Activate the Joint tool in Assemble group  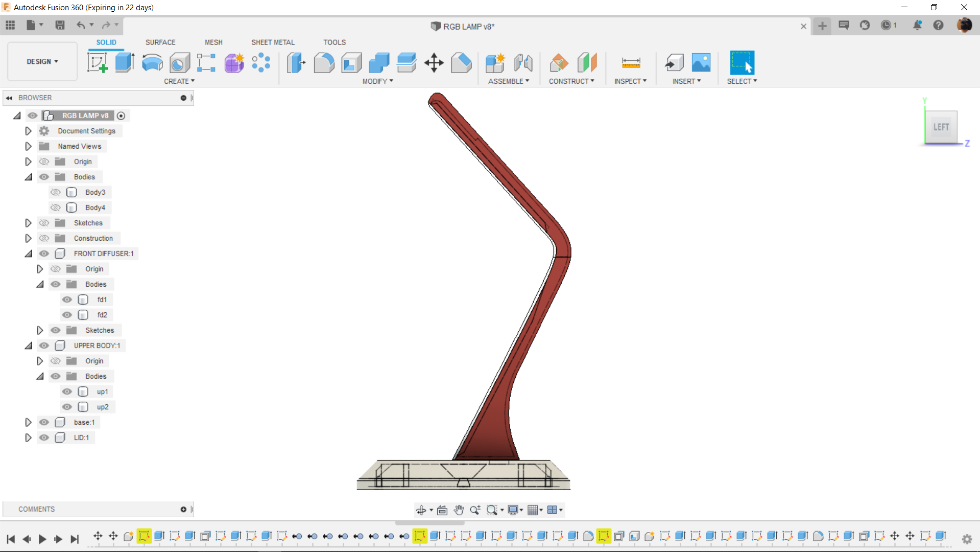(523, 62)
